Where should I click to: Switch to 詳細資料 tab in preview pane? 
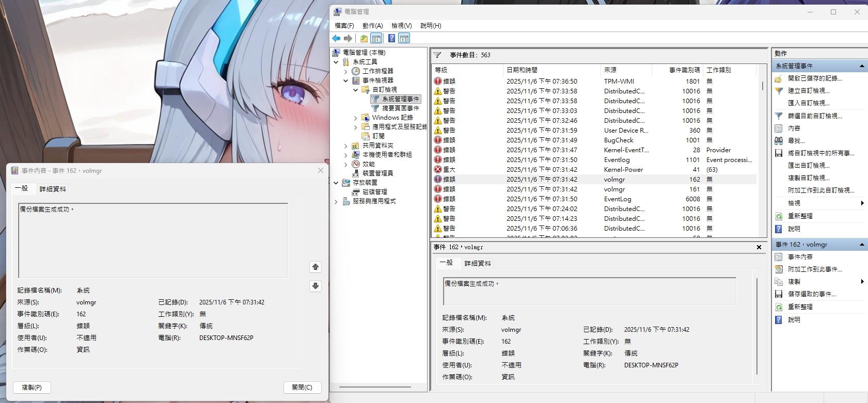478,263
